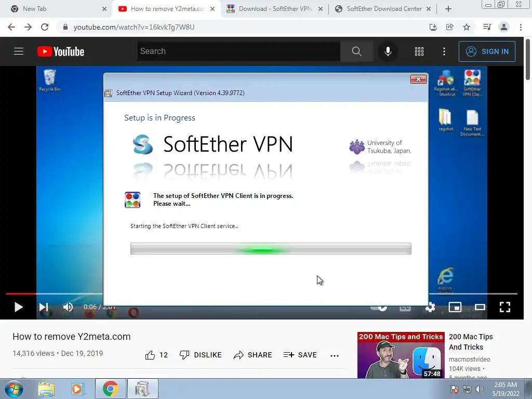Open a new browser tab with plus
The height and width of the screenshot is (399, 532).
(448, 9)
